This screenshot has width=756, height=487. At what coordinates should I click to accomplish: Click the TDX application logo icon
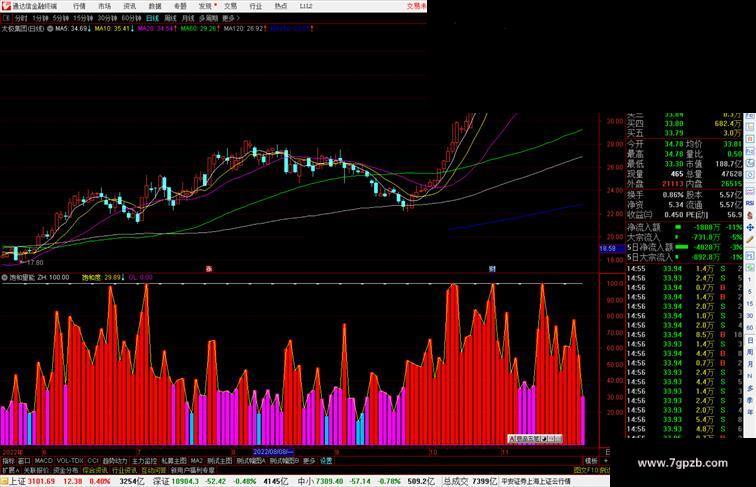[x=5, y=6]
